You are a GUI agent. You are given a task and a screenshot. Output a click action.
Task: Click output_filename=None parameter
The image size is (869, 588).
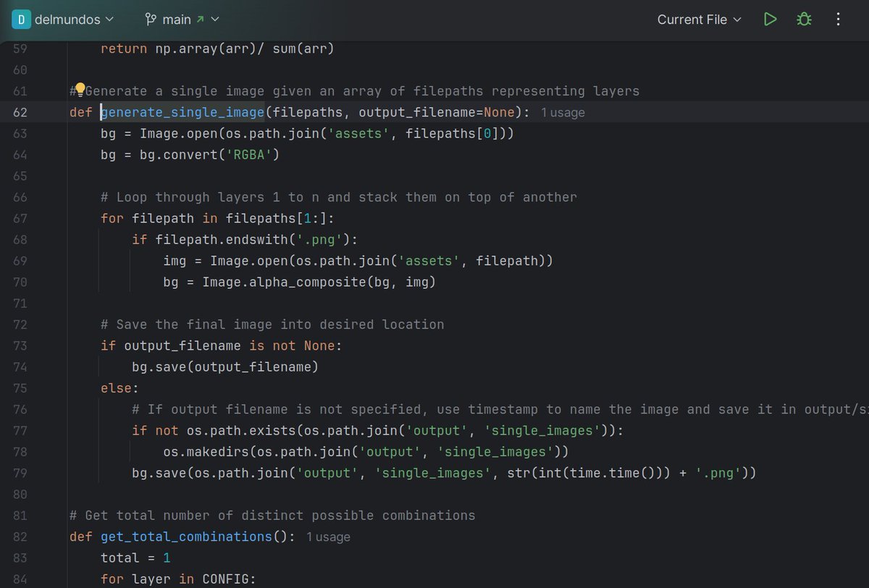[x=437, y=112]
